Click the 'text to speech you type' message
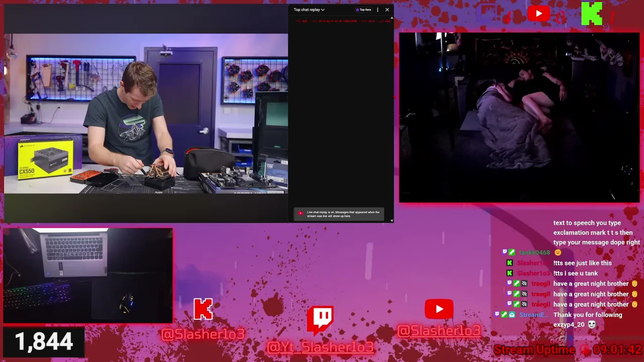644x362 pixels. click(597, 232)
